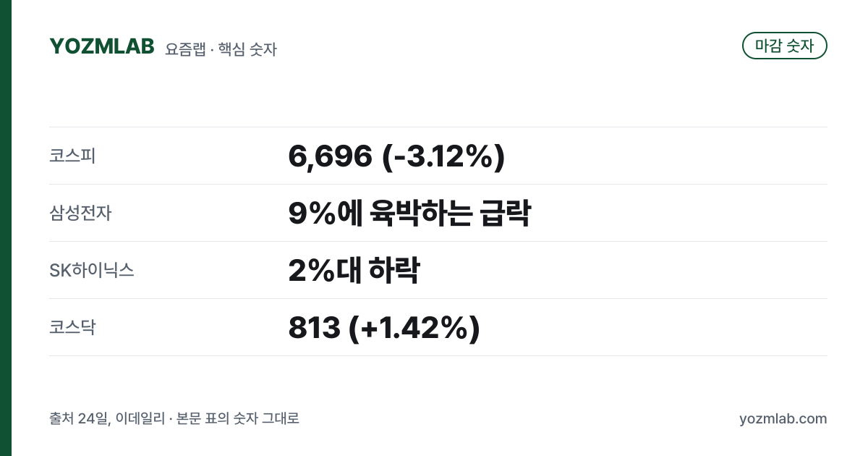The height and width of the screenshot is (456, 868).
Task: Click the 요즘랩 · 핵심 숫자 subtitle
Action: point(221,49)
